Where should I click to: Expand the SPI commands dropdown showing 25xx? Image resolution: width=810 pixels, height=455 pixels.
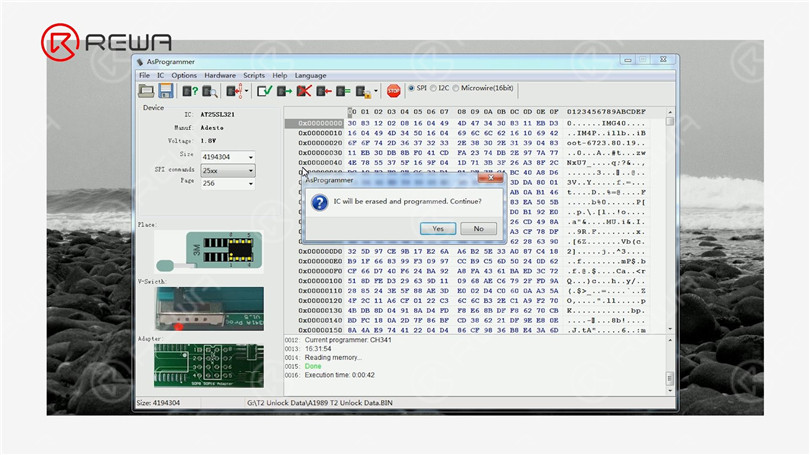click(251, 170)
